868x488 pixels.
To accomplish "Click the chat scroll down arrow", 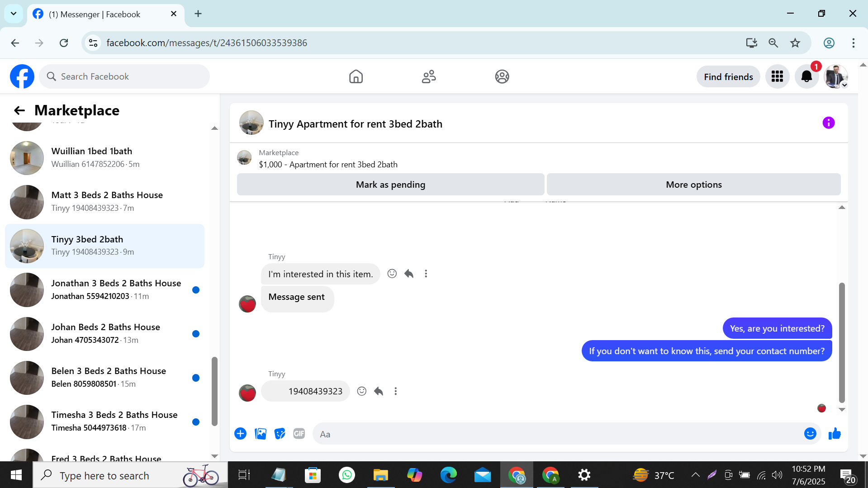I will [842, 410].
